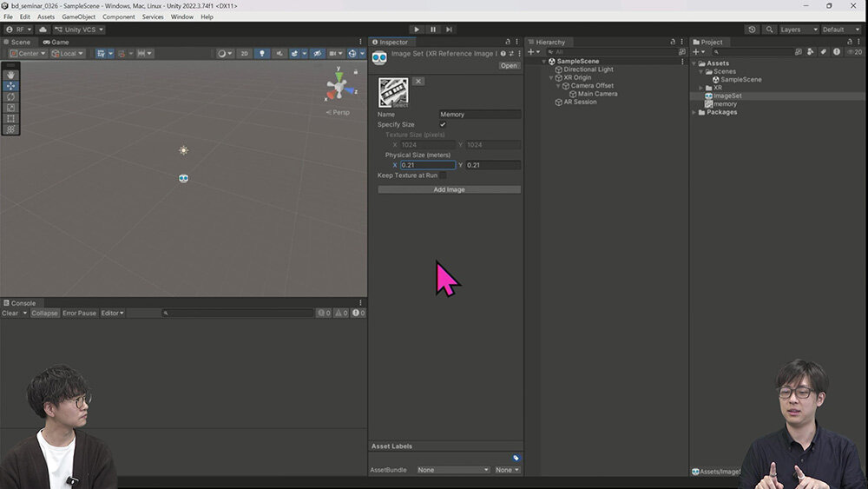Open Undo History from top toolbar

[x=752, y=30]
